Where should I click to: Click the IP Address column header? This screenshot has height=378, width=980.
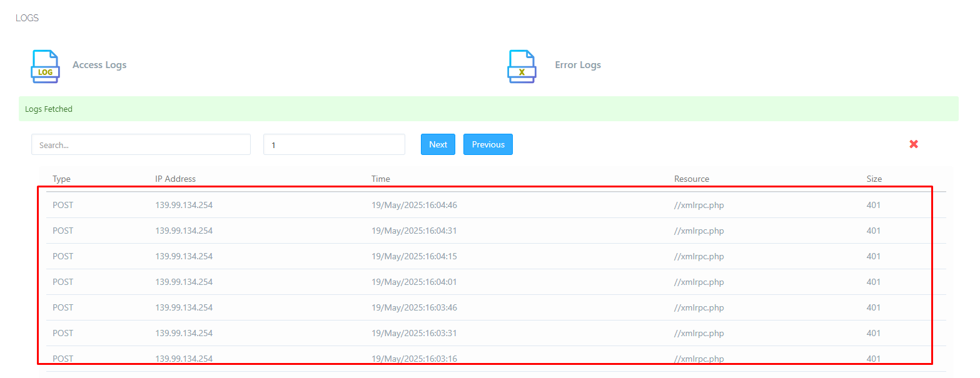point(175,179)
